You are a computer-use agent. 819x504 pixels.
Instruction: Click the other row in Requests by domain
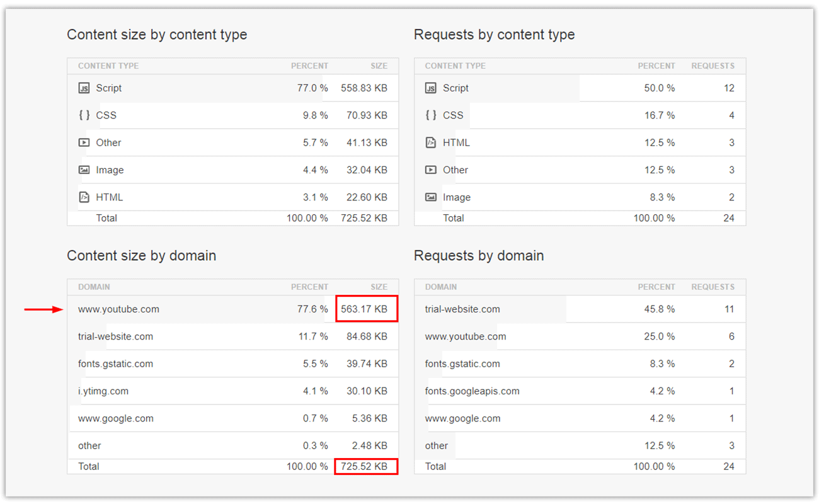[x=436, y=445]
